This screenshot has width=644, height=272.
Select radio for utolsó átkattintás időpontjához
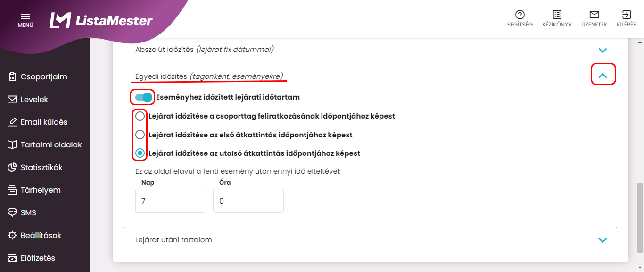[x=140, y=153]
